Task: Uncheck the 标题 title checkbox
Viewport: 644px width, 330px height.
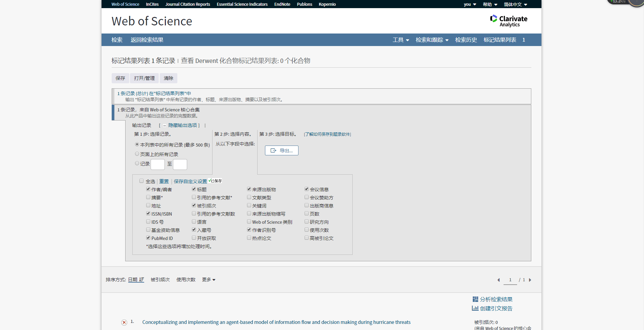Action: point(194,189)
